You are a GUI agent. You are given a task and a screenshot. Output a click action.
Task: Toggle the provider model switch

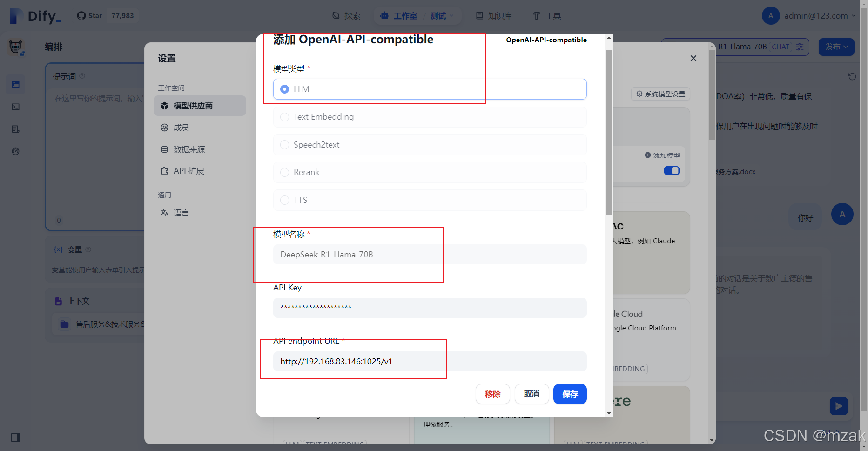pos(672,171)
